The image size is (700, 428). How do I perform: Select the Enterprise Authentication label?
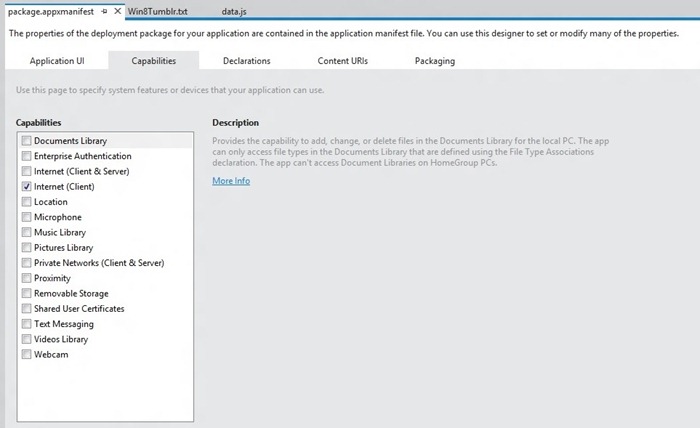tap(83, 156)
